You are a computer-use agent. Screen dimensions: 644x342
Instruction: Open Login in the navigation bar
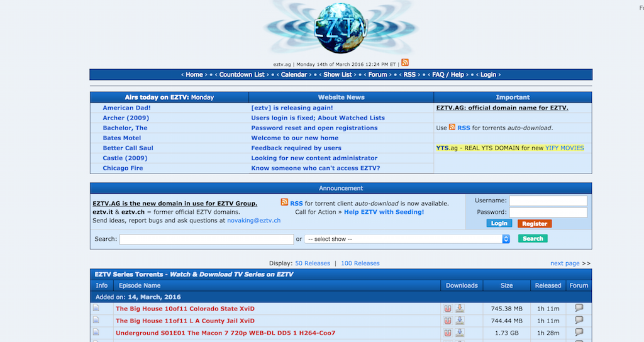[x=488, y=75]
